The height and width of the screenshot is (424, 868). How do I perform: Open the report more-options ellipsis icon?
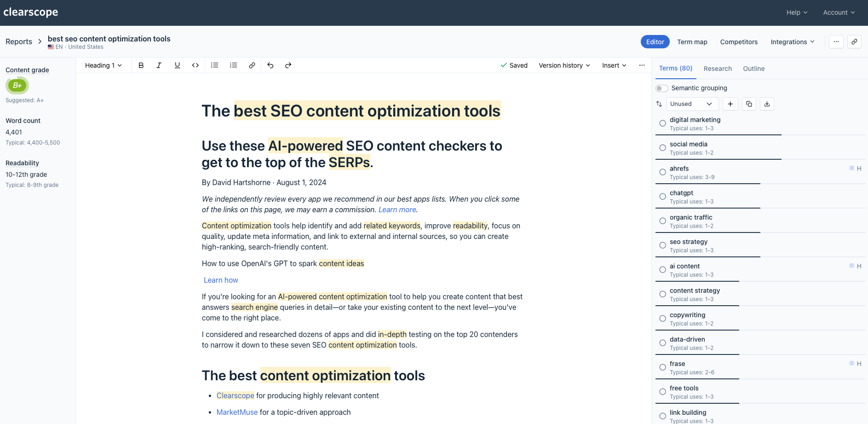(x=836, y=41)
